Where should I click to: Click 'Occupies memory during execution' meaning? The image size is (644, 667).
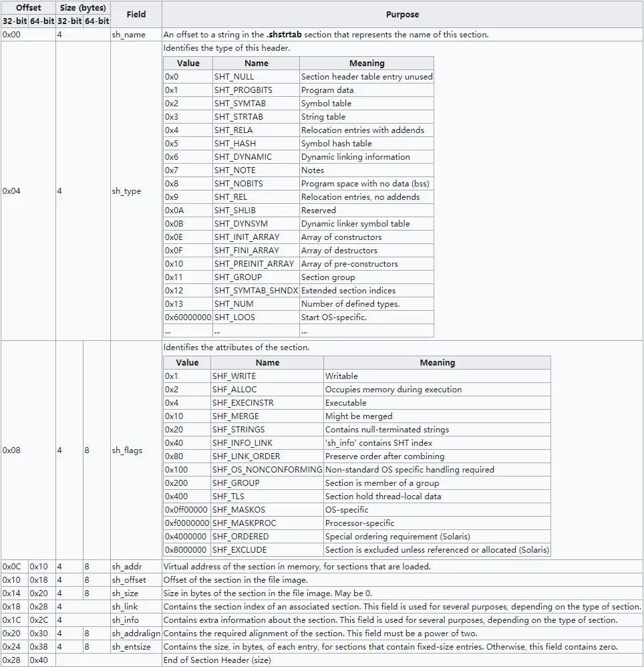(x=393, y=389)
